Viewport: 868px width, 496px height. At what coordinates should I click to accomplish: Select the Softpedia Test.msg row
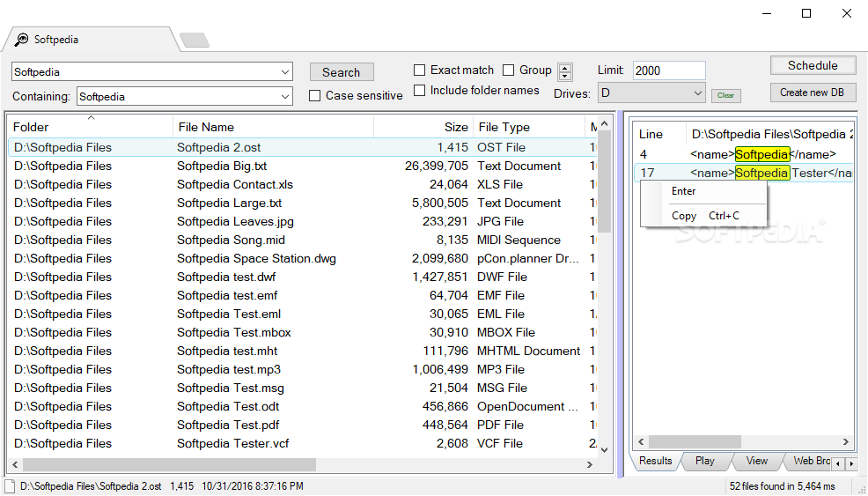click(303, 388)
